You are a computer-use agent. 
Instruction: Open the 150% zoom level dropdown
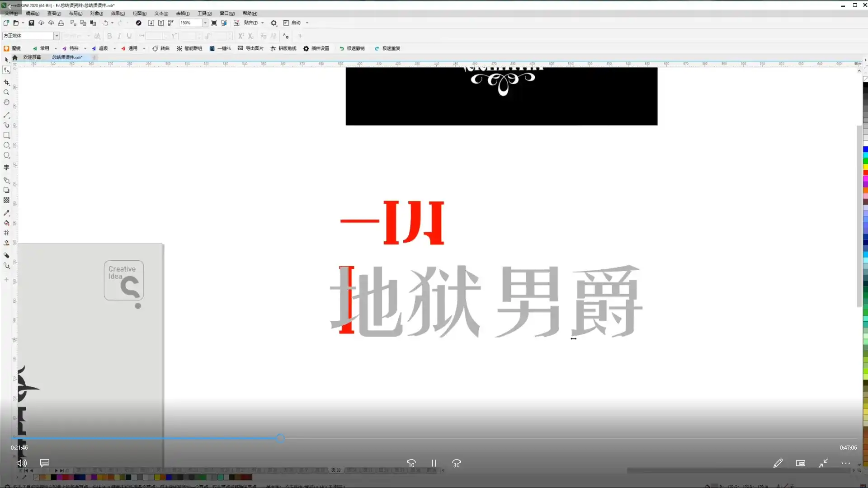205,23
